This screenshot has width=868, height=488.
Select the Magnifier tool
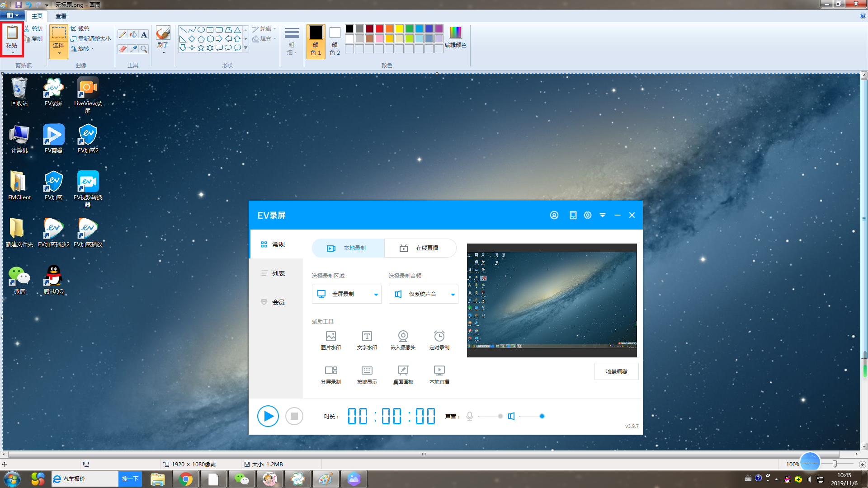tap(144, 49)
